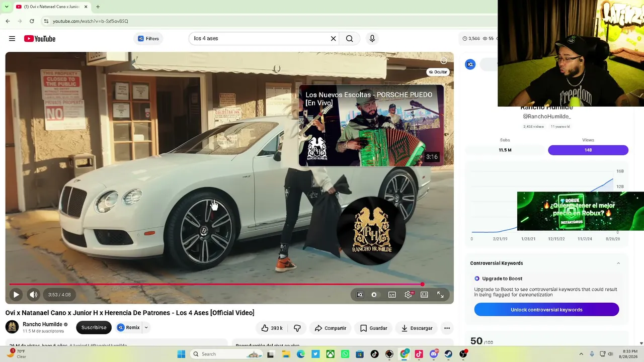Open the player settings gear

[x=408, y=295]
